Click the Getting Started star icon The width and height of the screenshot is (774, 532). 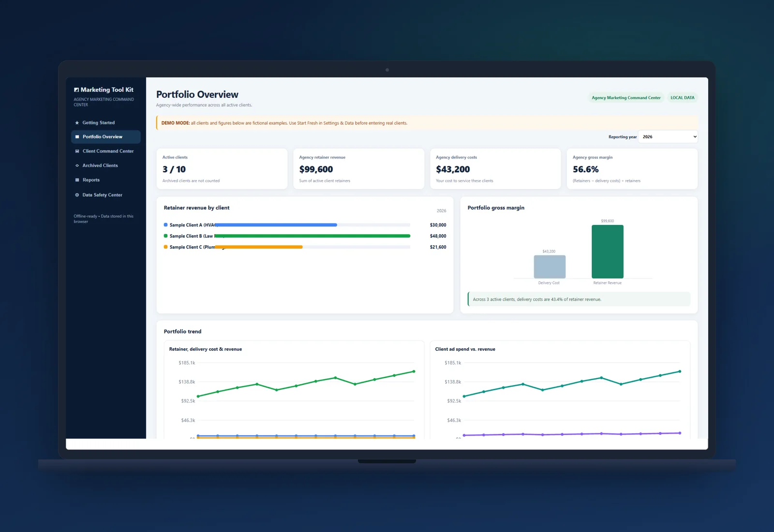tap(77, 123)
